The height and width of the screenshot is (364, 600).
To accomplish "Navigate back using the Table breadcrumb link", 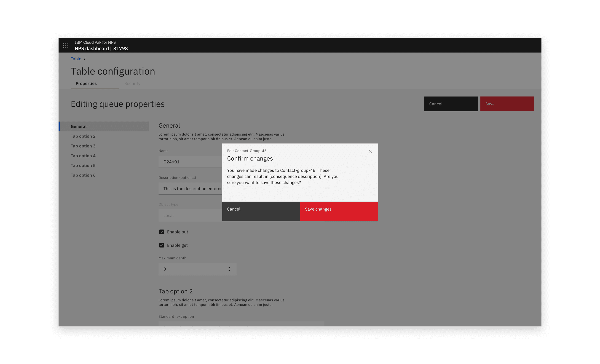I will pyautogui.click(x=76, y=59).
